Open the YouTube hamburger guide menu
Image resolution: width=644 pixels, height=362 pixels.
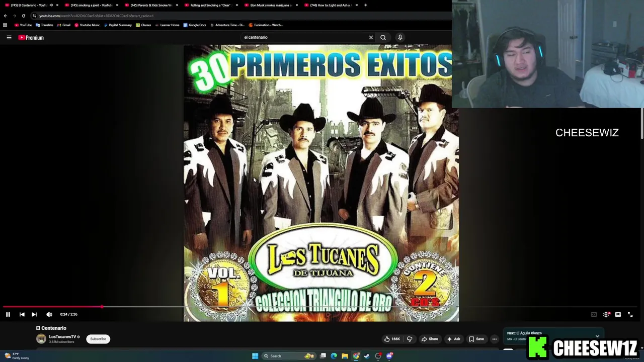click(x=9, y=37)
